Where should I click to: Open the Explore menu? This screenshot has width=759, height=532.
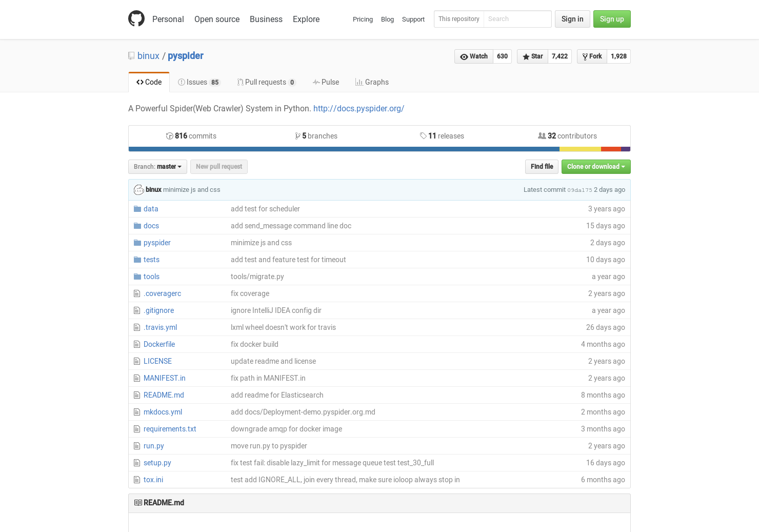[x=306, y=19]
